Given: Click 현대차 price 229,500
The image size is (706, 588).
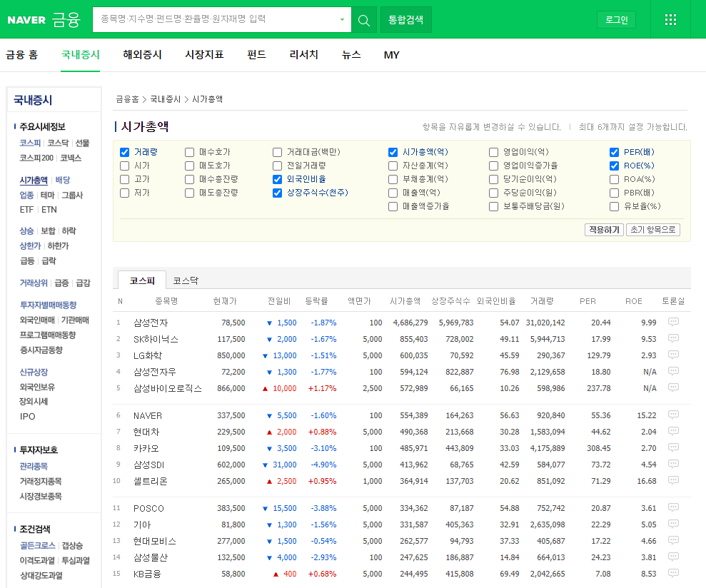Looking at the screenshot, I should [x=231, y=432].
